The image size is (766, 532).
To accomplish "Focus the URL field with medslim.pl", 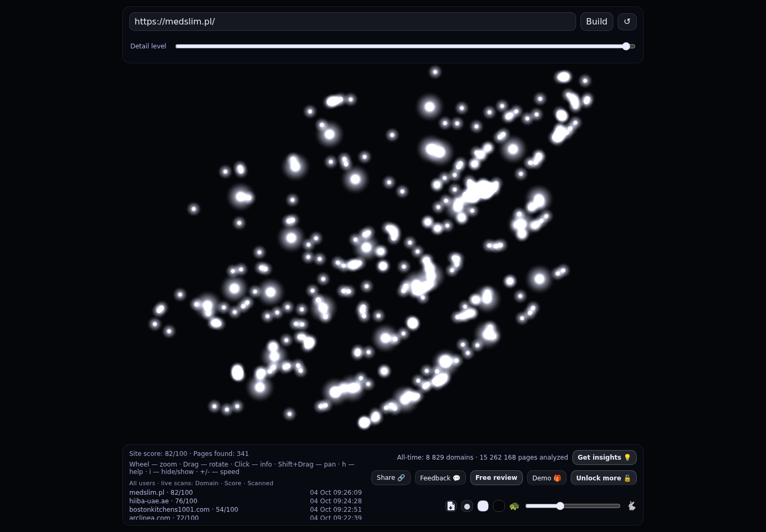I will (x=352, y=21).
